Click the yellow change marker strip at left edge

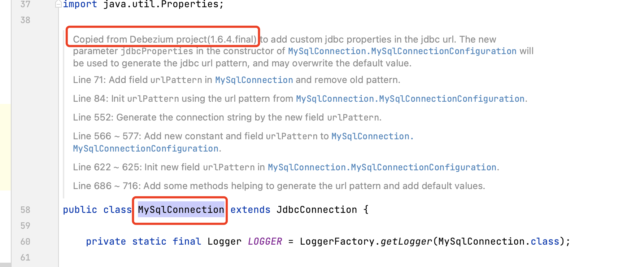click(x=5, y=147)
